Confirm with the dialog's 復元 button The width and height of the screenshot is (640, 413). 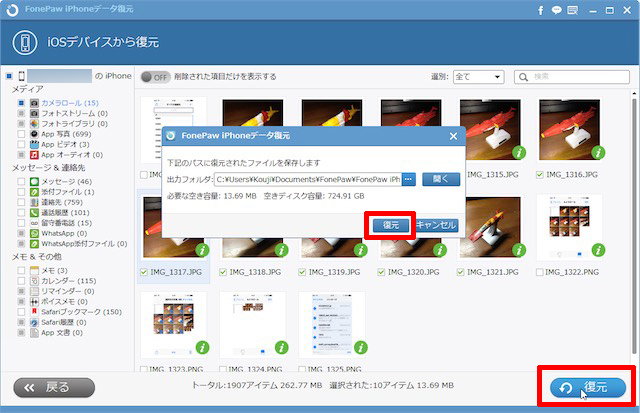pyautogui.click(x=391, y=225)
